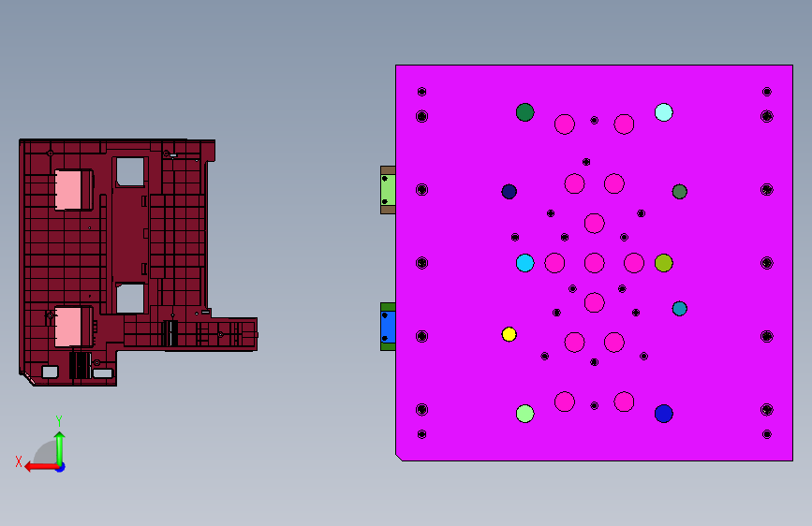Image resolution: width=812 pixels, height=526 pixels.
Task: Click the bright cyan circular pin
Action: [x=525, y=263]
